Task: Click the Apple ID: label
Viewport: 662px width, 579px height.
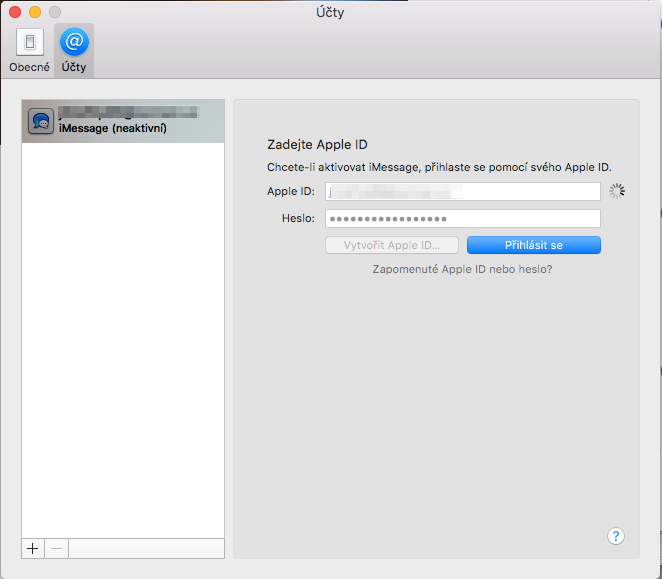Action: pos(291,191)
